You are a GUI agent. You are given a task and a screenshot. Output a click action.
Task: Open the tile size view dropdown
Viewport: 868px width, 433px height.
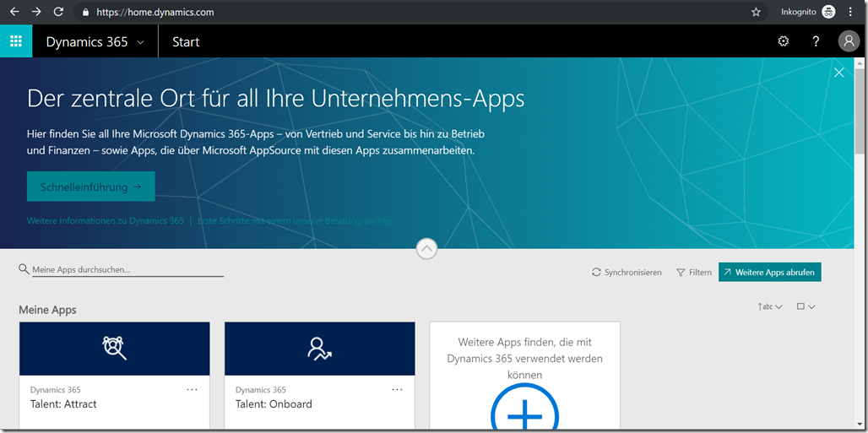click(806, 306)
